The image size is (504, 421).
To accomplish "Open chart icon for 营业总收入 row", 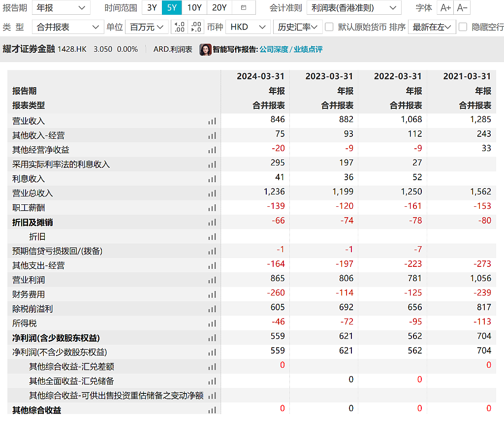I will 212,194.
